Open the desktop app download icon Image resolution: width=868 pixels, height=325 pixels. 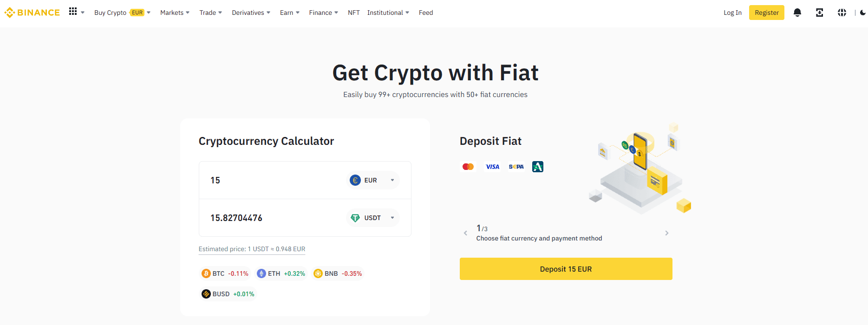(x=819, y=13)
